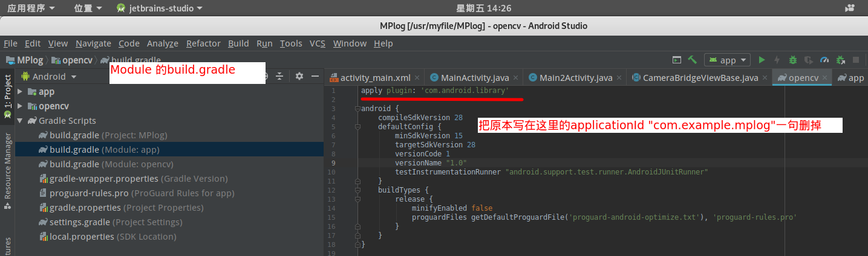Image resolution: width=868 pixels, height=256 pixels.
Task: Fold the release block on line 13
Action: (x=357, y=199)
